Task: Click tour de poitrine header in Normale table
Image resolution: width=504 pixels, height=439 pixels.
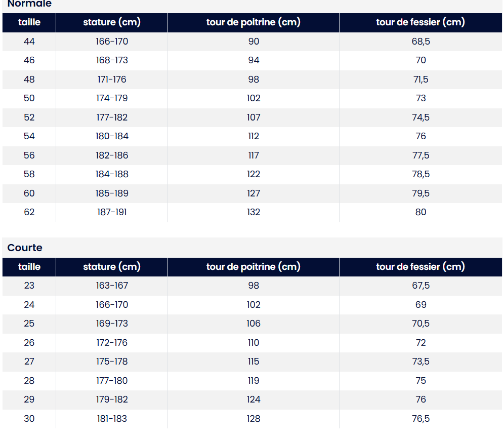Action: point(254,22)
